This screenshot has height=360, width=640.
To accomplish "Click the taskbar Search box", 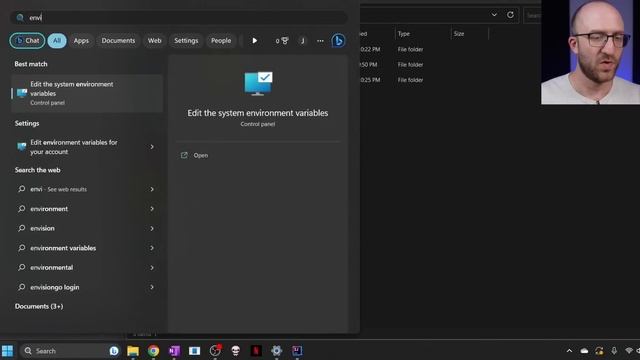I will 71,351.
